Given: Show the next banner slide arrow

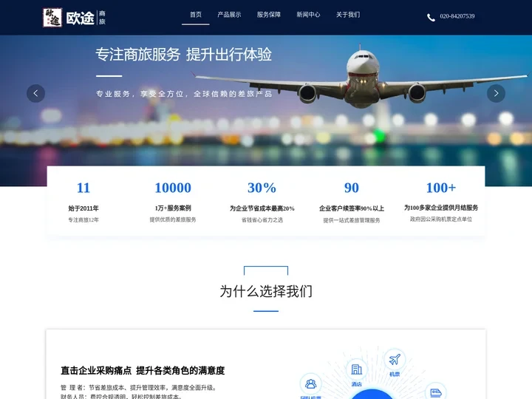Looking at the screenshot, I should click(x=496, y=93).
